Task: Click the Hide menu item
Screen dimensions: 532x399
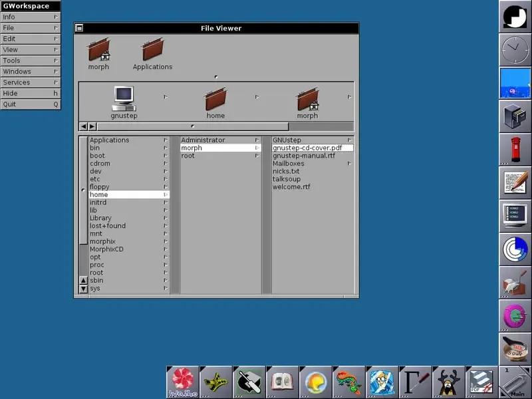Action: pos(30,94)
